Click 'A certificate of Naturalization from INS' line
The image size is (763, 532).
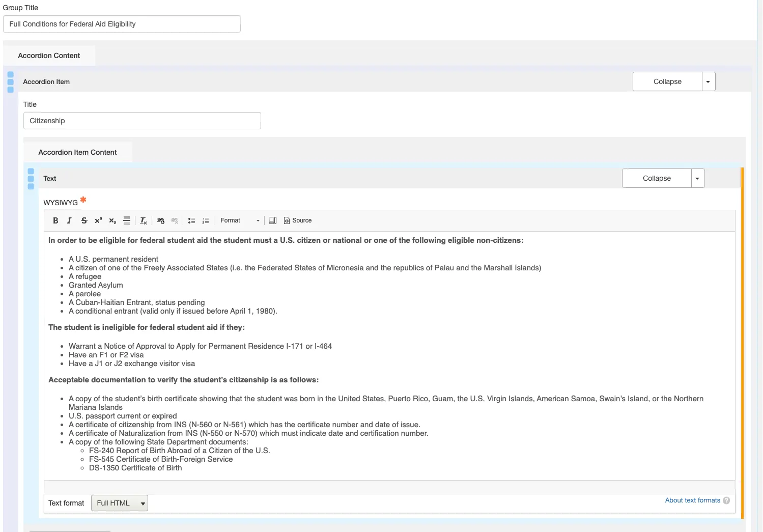click(x=248, y=433)
